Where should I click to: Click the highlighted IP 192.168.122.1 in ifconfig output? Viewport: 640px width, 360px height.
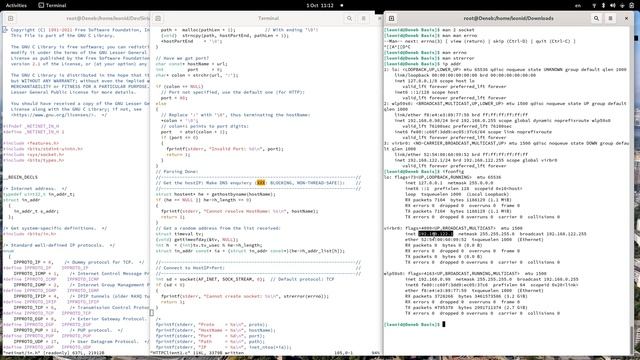(x=436, y=234)
